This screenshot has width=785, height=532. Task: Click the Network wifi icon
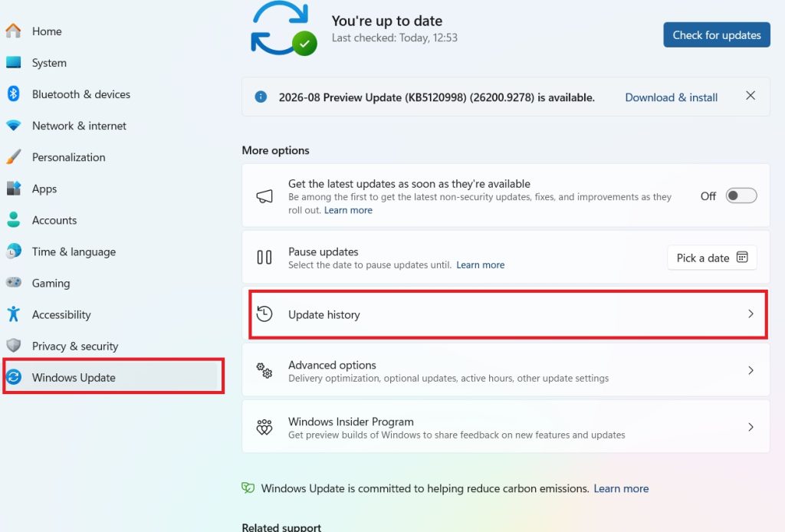[x=14, y=126]
